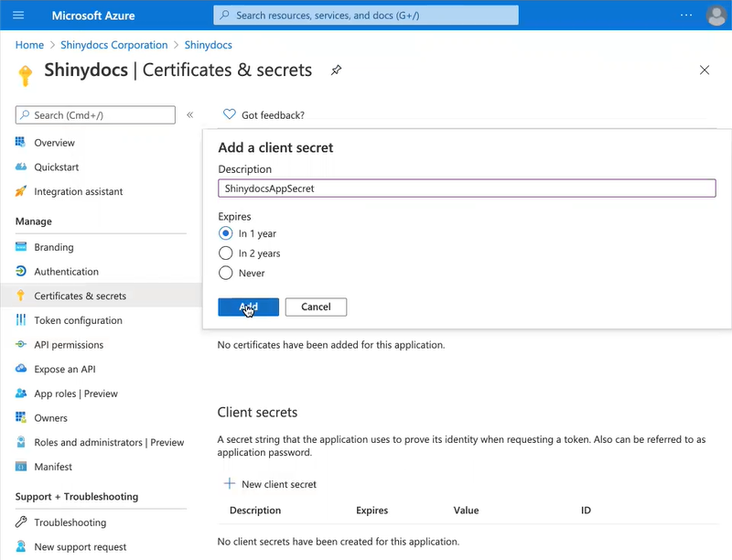Click the Shinydocs Corporation breadcrumb link
The width and height of the screenshot is (732, 560).
(114, 45)
